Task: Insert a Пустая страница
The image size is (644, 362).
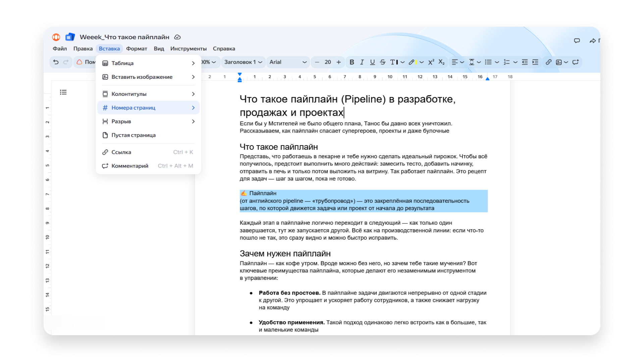Action: pos(148,135)
